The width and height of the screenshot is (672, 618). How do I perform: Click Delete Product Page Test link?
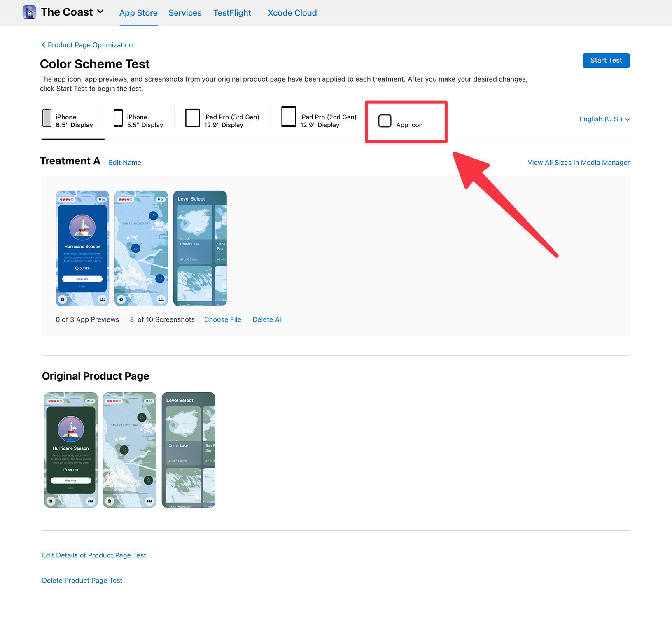pos(82,581)
